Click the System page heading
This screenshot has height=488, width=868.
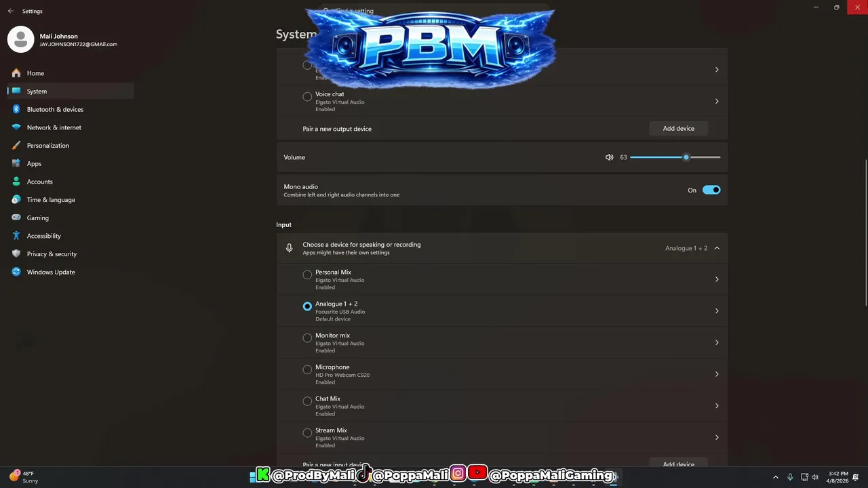(x=296, y=34)
